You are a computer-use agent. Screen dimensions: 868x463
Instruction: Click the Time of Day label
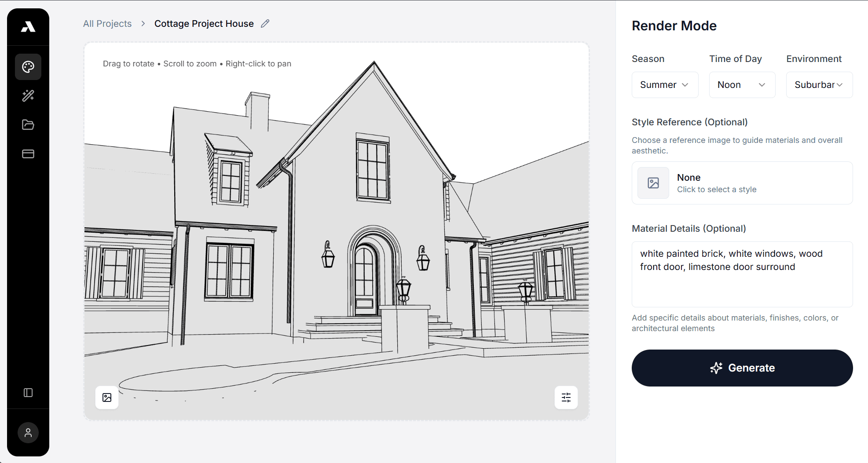[x=736, y=59]
